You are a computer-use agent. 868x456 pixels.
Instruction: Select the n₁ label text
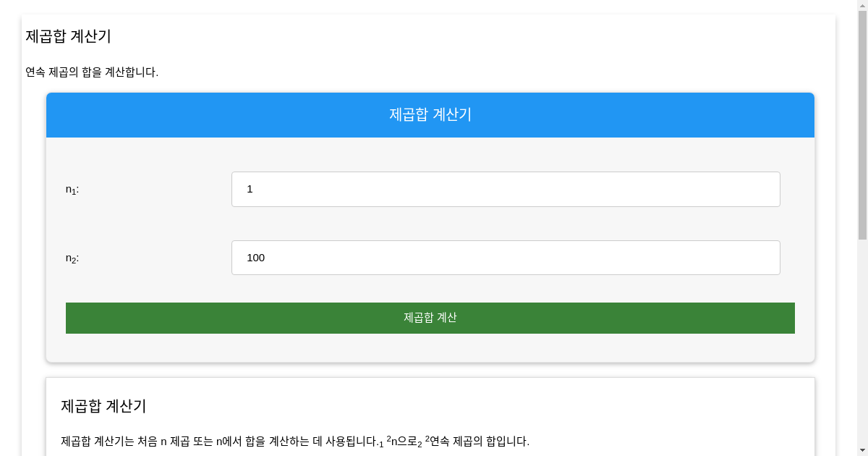pos(72,190)
